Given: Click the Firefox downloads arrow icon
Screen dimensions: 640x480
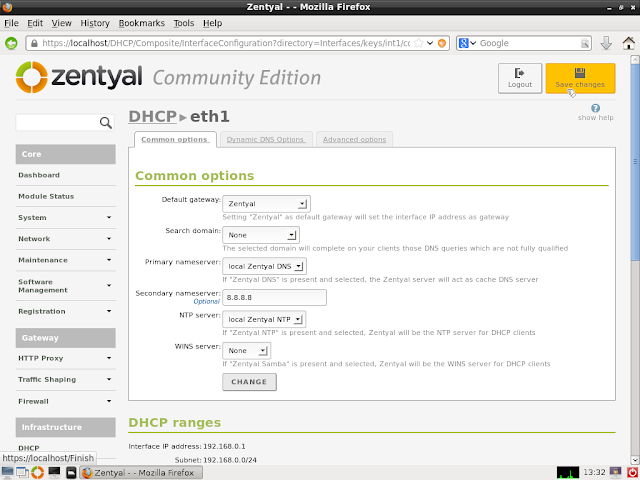Looking at the screenshot, I should tap(606, 43).
